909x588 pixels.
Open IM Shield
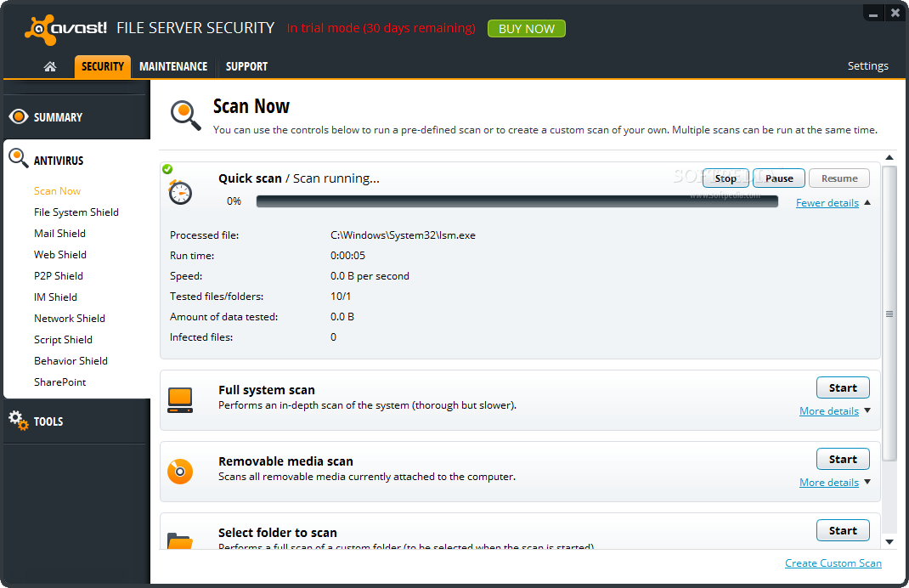(55, 297)
